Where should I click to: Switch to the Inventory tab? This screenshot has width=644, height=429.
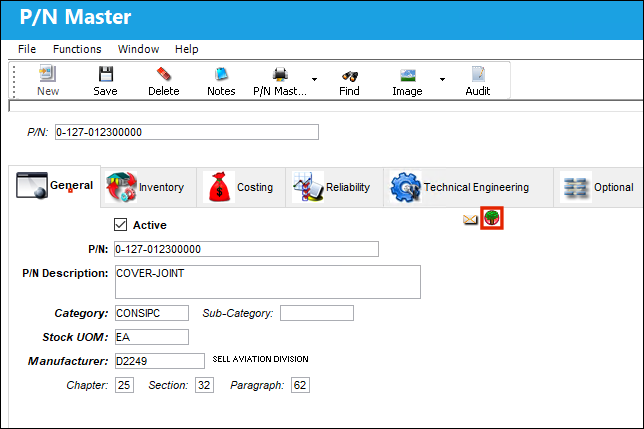pyautogui.click(x=148, y=187)
